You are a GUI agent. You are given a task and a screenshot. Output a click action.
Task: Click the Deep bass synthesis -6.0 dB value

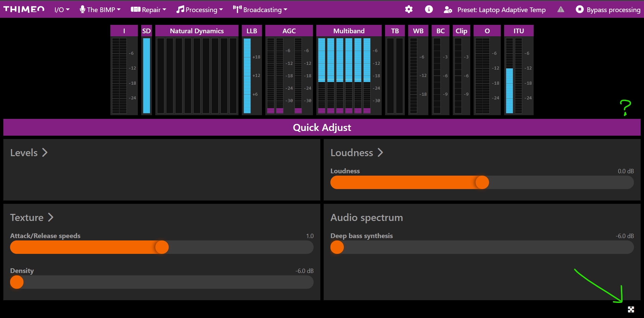point(625,236)
